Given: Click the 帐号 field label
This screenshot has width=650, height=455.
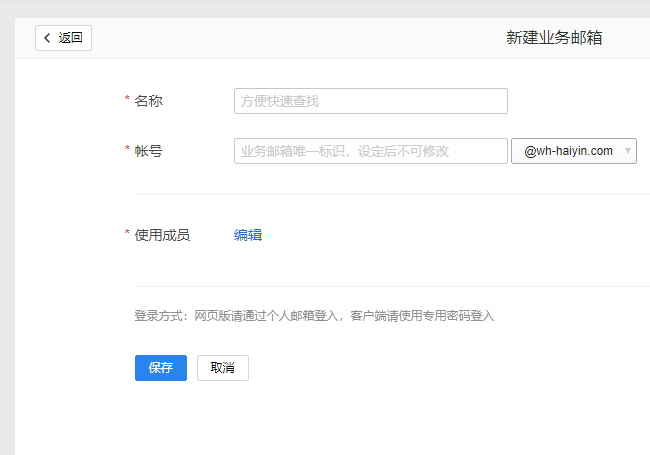Looking at the screenshot, I should (x=149, y=151).
